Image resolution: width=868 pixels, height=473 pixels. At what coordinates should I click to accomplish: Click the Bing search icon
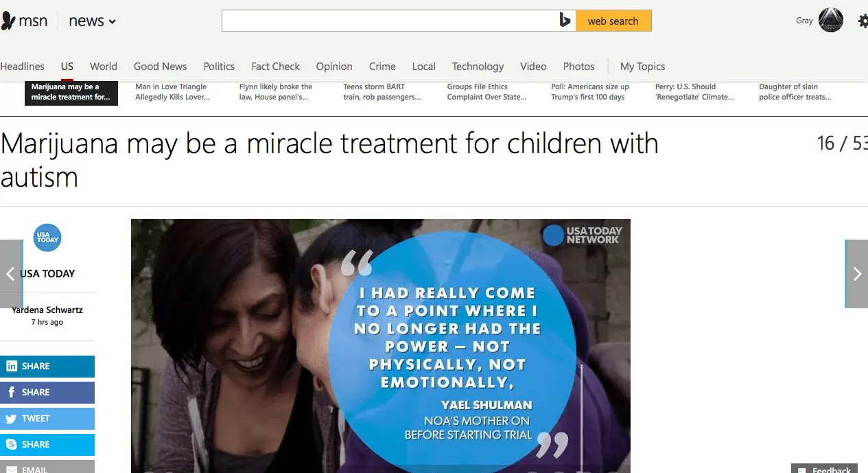565,21
